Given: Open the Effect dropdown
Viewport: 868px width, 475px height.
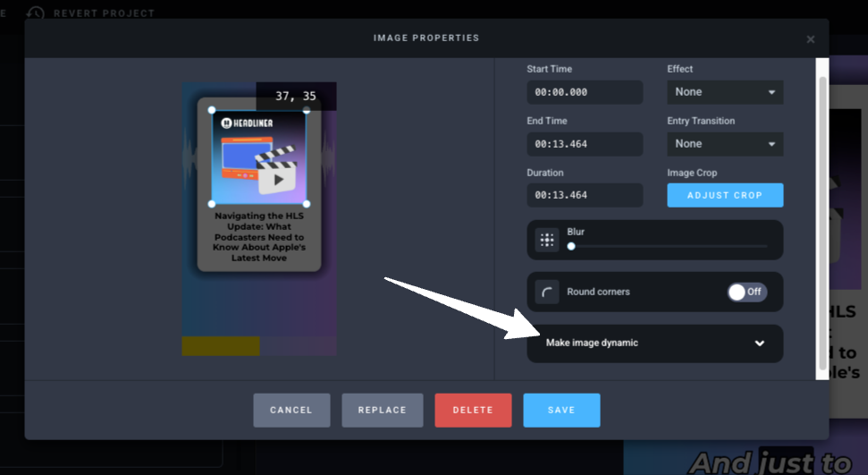Looking at the screenshot, I should [724, 92].
